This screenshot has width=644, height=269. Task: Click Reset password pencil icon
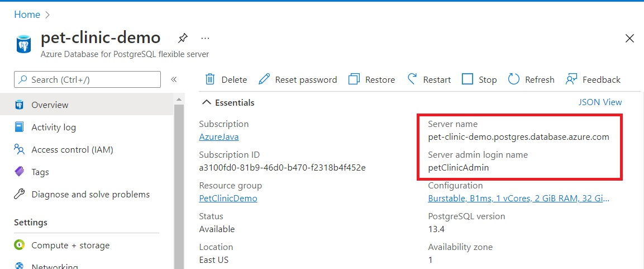pyautogui.click(x=265, y=79)
